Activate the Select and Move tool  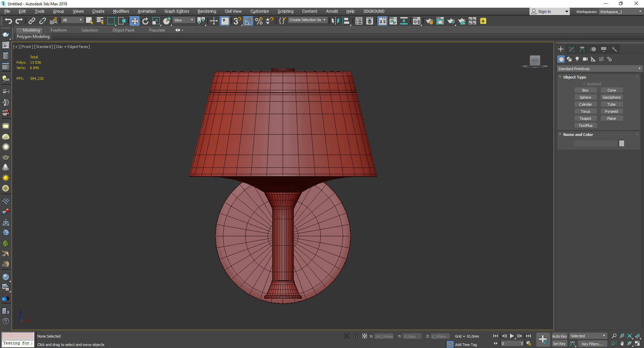134,21
